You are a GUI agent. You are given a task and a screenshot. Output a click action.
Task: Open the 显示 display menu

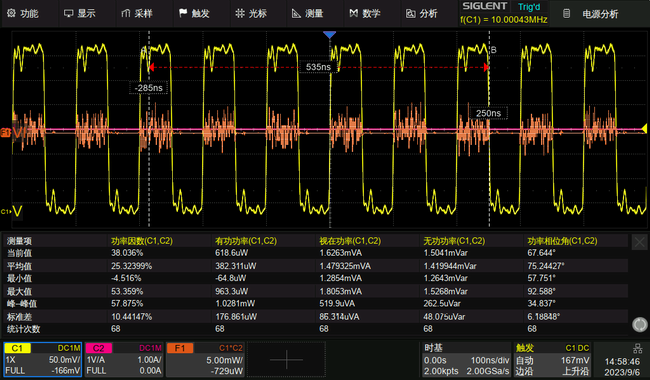tap(80, 14)
